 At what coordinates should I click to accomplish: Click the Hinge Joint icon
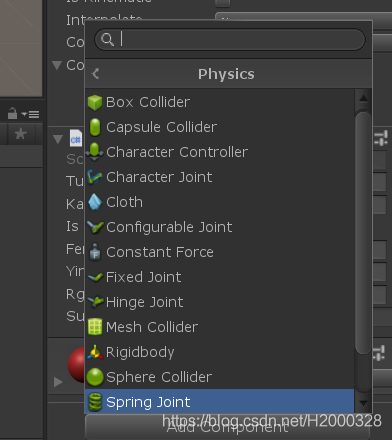point(95,302)
